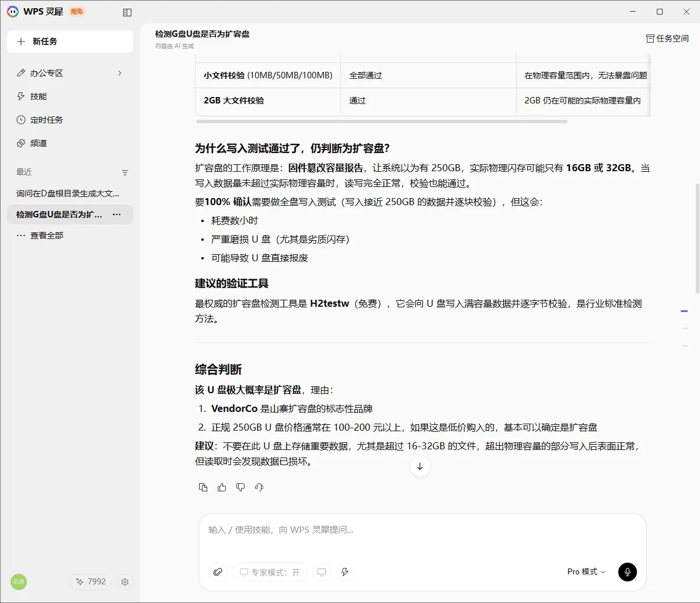
Task: Open the 任务空间 button
Action: pos(667,39)
